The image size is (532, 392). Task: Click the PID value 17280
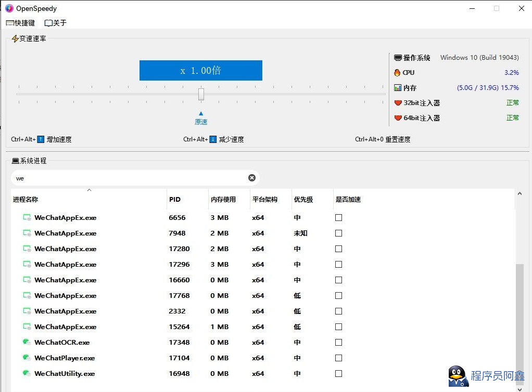coord(179,249)
